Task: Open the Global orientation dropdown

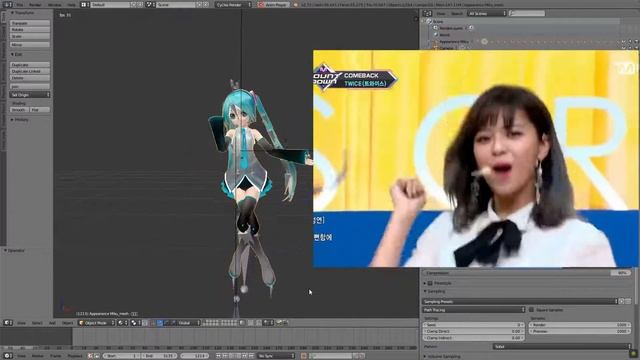Action: point(189,323)
